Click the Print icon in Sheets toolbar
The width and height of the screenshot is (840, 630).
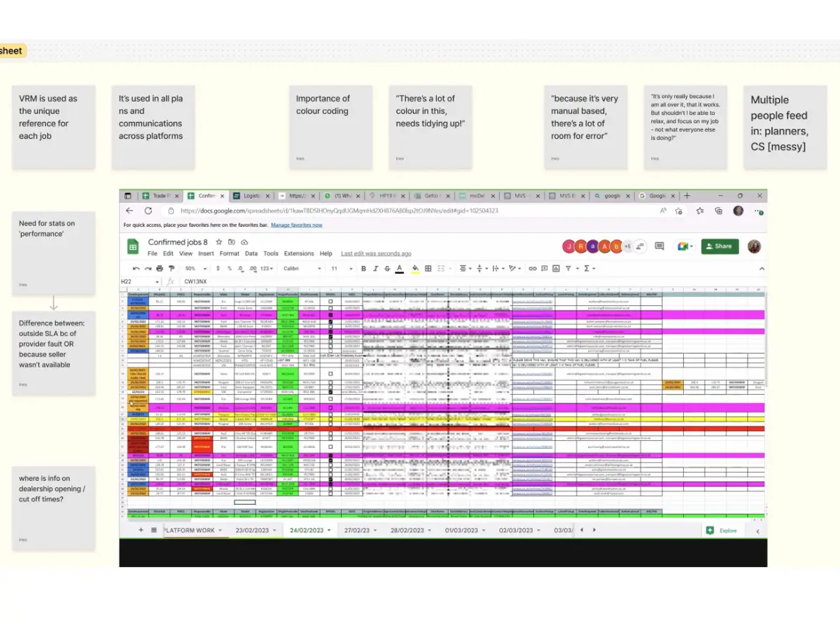(159, 268)
